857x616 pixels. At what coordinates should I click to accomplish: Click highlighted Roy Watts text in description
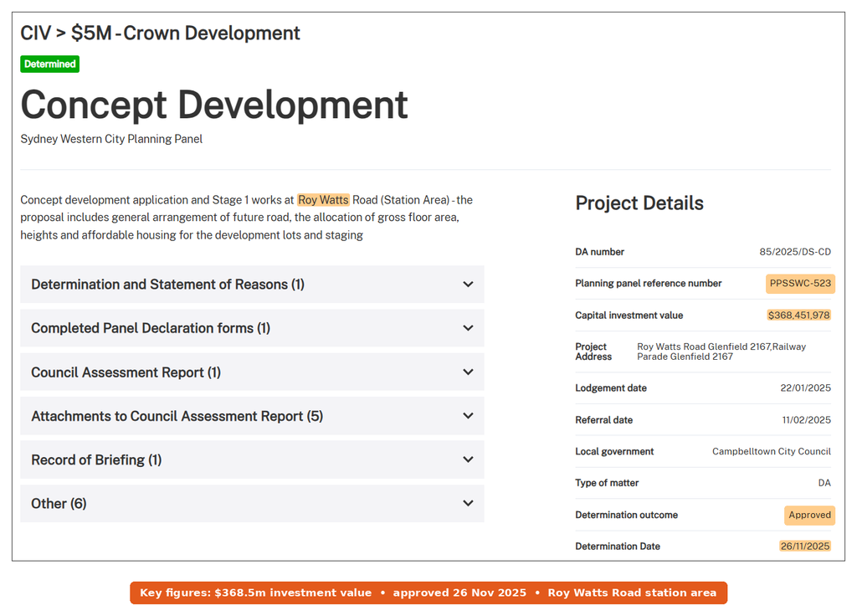(323, 200)
